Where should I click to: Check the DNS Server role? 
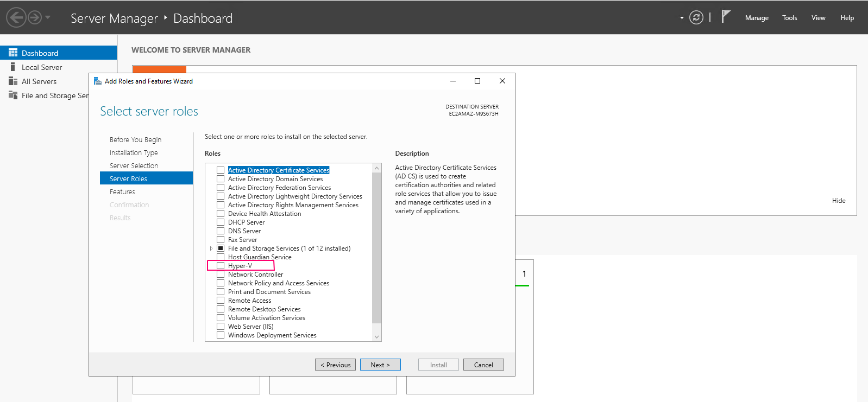(221, 231)
